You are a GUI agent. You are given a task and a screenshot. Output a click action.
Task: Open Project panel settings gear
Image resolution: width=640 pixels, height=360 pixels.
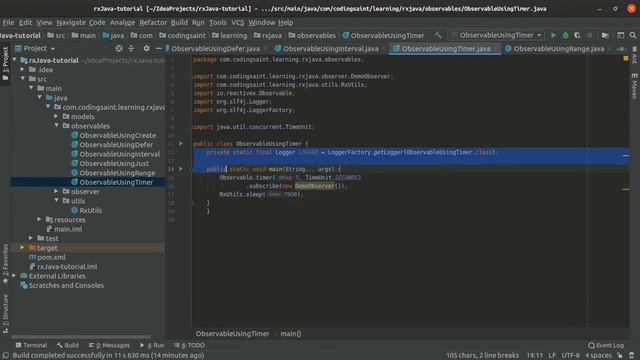click(147, 48)
